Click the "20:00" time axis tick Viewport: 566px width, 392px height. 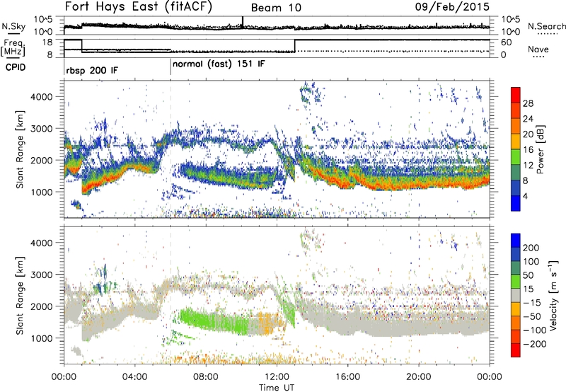click(419, 376)
